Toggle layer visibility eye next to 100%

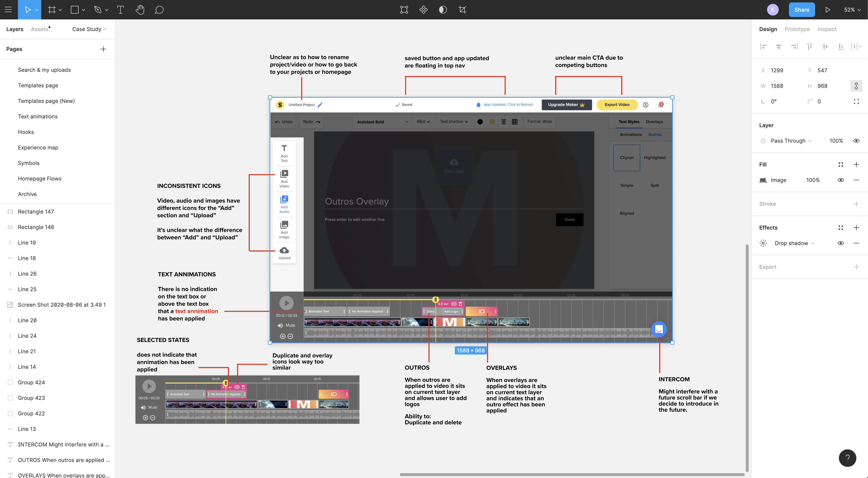click(856, 141)
